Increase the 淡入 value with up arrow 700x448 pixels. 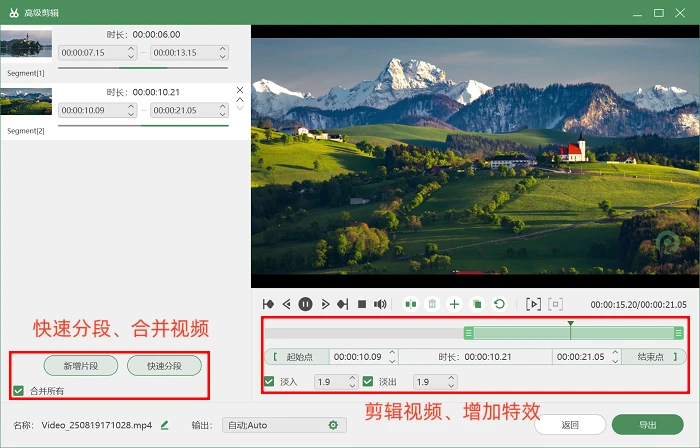352,378
